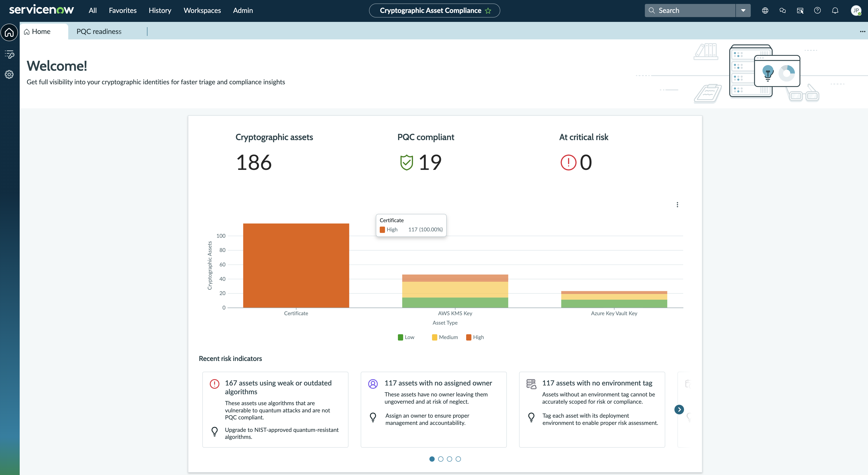The height and width of the screenshot is (475, 868).
Task: Open the History menu
Action: (x=160, y=11)
